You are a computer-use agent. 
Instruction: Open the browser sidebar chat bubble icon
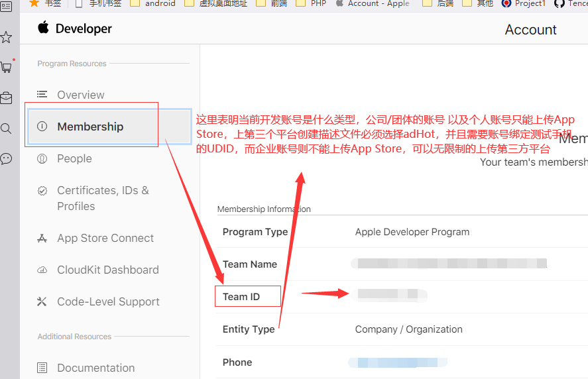(6, 159)
